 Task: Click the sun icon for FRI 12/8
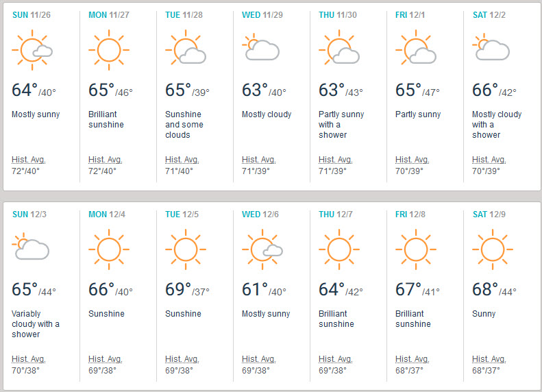(x=415, y=249)
